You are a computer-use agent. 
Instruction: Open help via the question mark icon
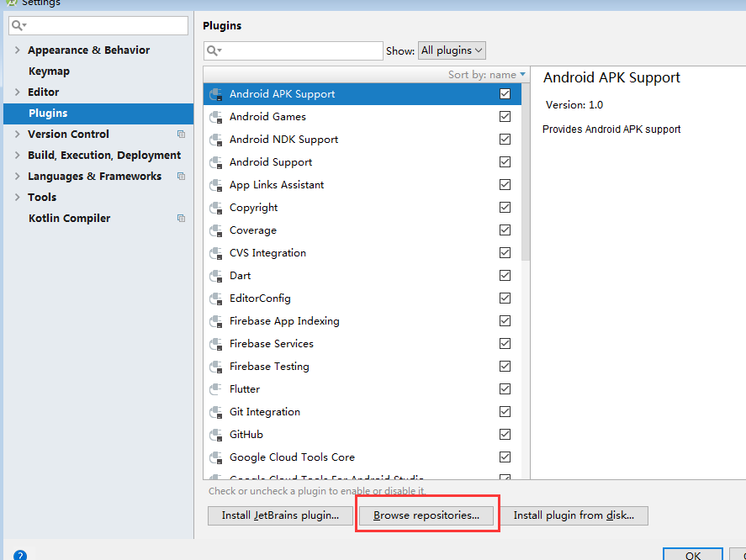pos(20,555)
